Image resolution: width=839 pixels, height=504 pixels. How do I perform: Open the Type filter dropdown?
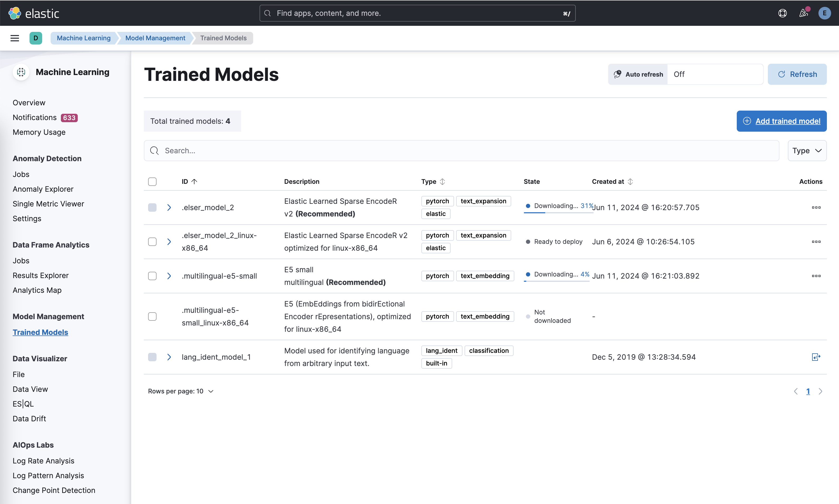807,151
